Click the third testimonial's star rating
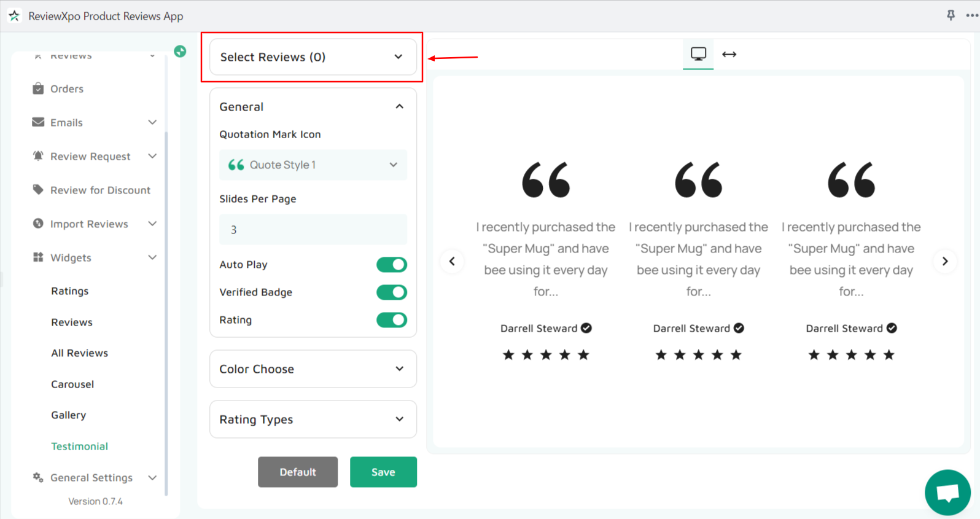The height and width of the screenshot is (519, 980). click(852, 354)
